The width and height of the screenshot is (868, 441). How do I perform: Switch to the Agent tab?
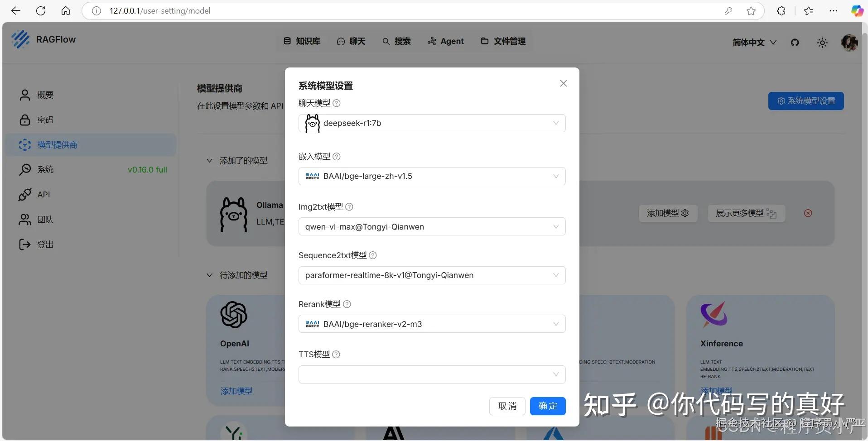click(x=446, y=41)
